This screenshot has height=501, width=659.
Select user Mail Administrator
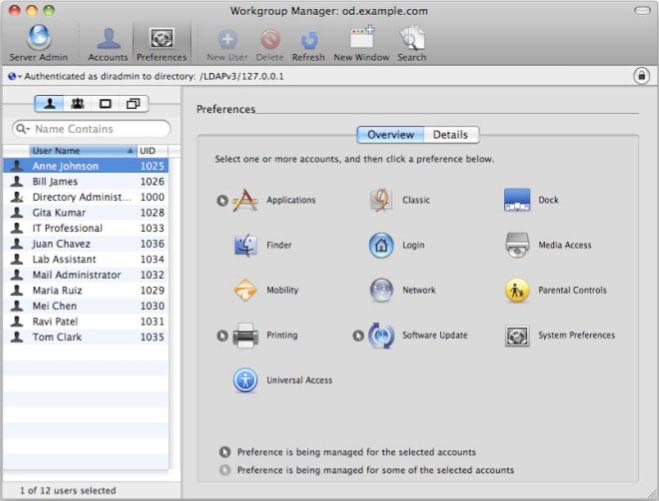[x=86, y=275]
